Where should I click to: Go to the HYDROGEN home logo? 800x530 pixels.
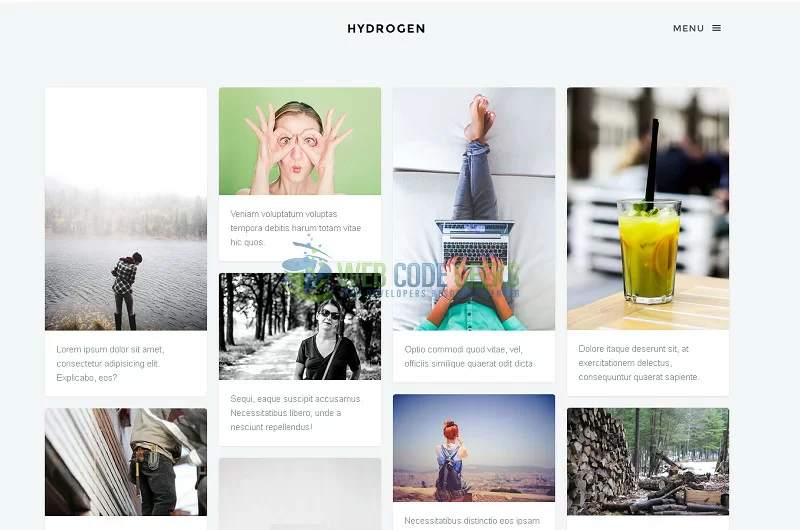pos(386,29)
